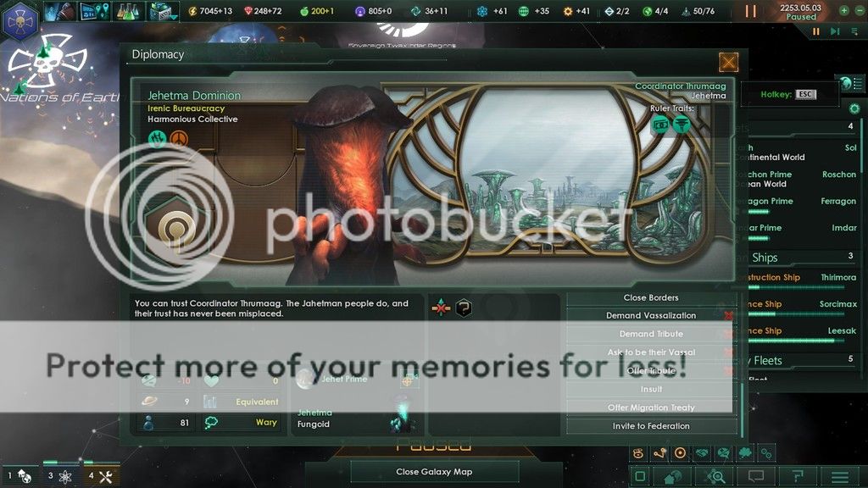Pause or resume the game timer
Image resolution: width=868 pixels, height=488 pixels.
point(751,11)
